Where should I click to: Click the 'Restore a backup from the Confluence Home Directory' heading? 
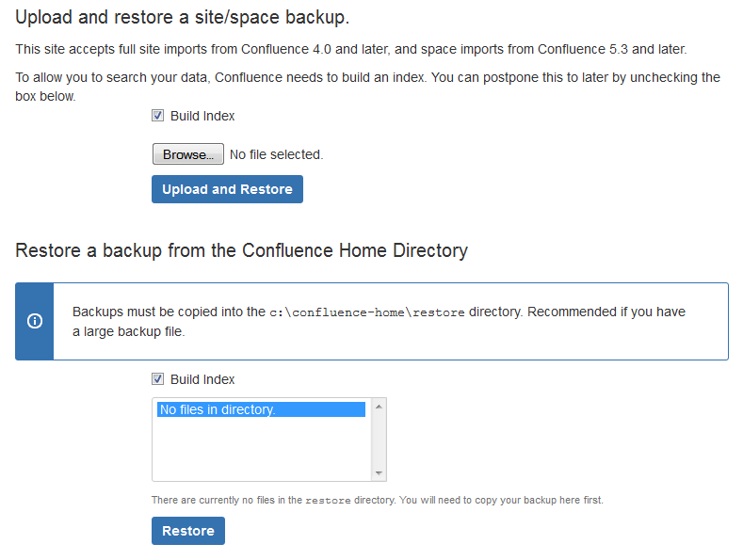pyautogui.click(x=242, y=250)
